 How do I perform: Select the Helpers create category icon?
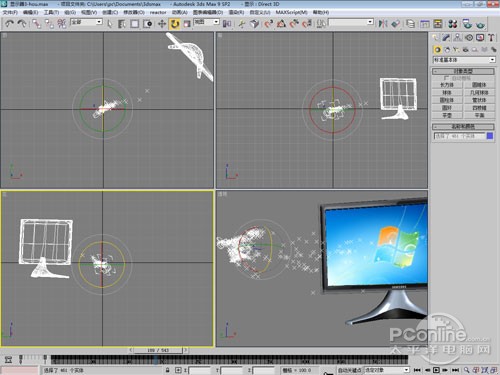click(x=475, y=50)
